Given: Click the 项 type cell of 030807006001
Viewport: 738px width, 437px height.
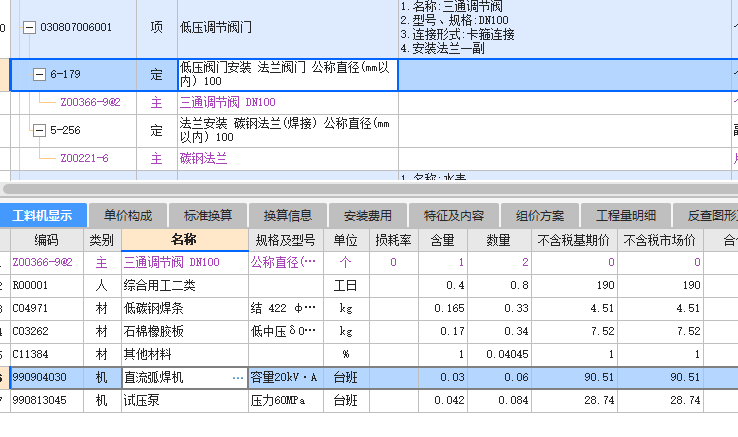Looking at the screenshot, I should coord(157,27).
